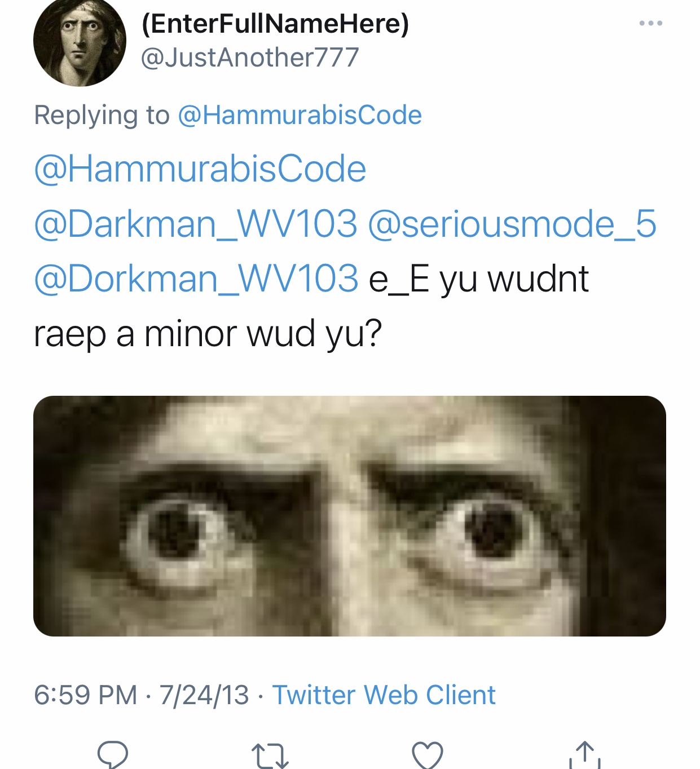
Task: Tap the @HammurabisCode mention in tweet body
Action: pyautogui.click(x=200, y=169)
